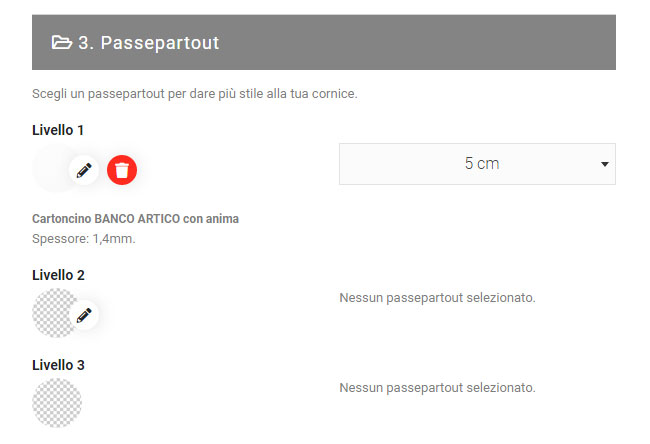Click the "Livello 1" heading
The height and width of the screenshot is (444, 650).
pos(59,130)
